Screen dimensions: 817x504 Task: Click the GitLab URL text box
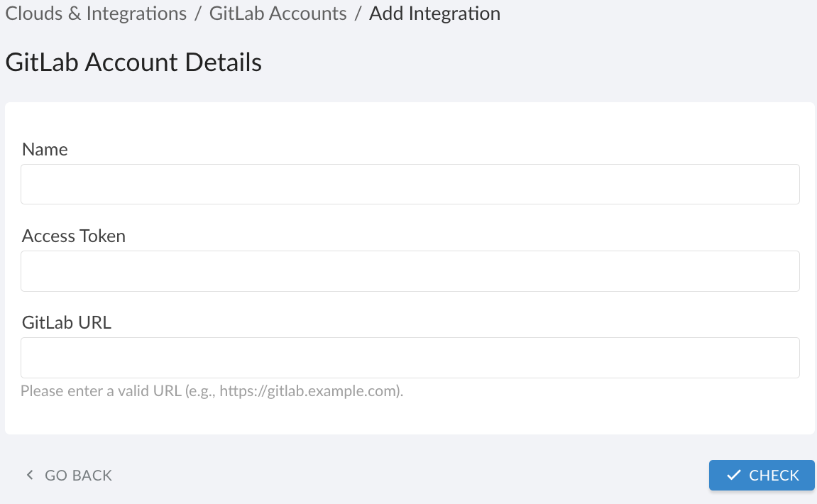click(x=409, y=357)
